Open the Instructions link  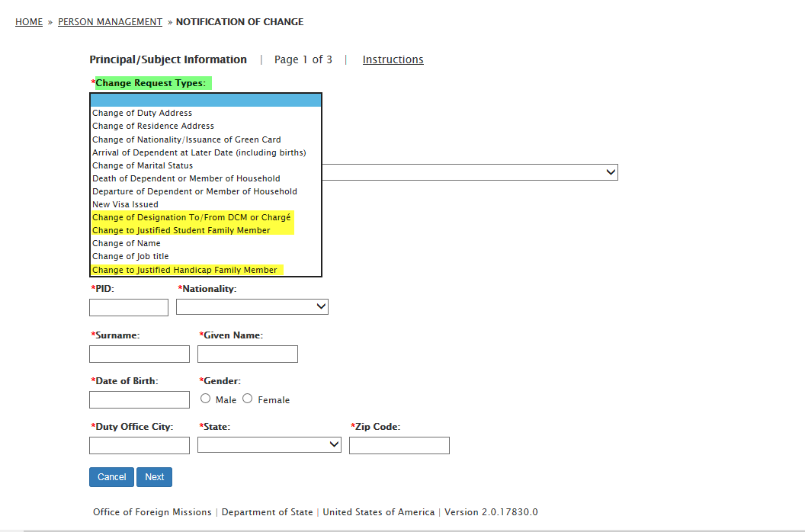coord(393,59)
